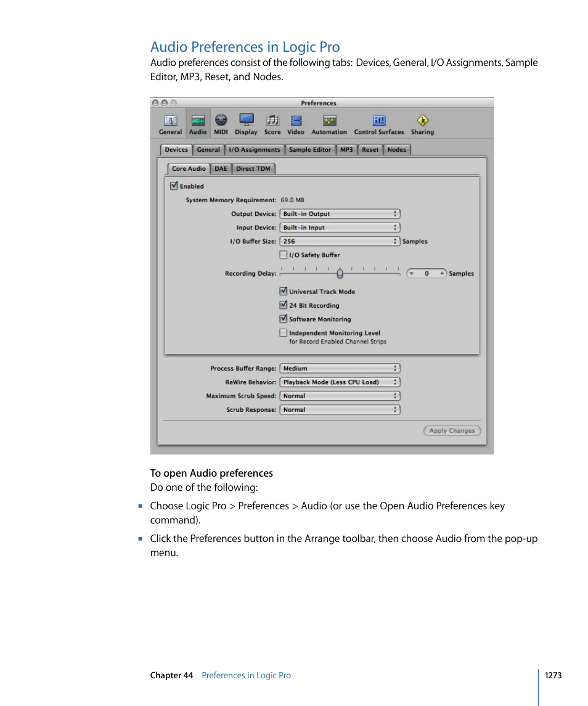This screenshot has height=706, width=588.
Task: Open the Score preferences icon
Action: tap(272, 125)
